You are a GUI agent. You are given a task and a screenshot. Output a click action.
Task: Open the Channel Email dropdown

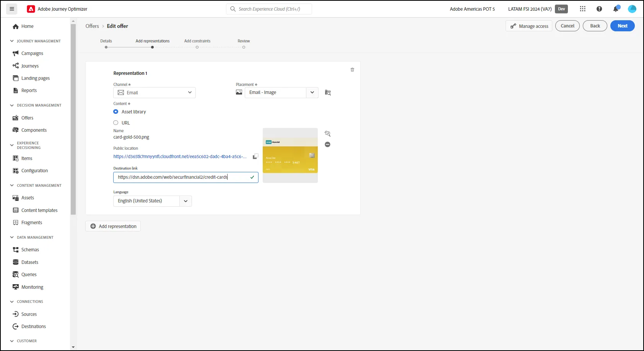click(x=154, y=93)
